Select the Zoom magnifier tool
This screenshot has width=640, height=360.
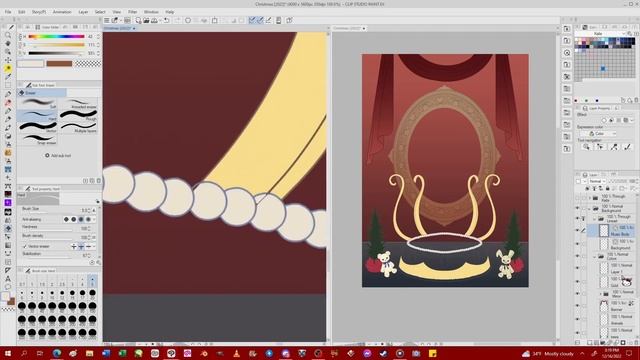click(8, 36)
